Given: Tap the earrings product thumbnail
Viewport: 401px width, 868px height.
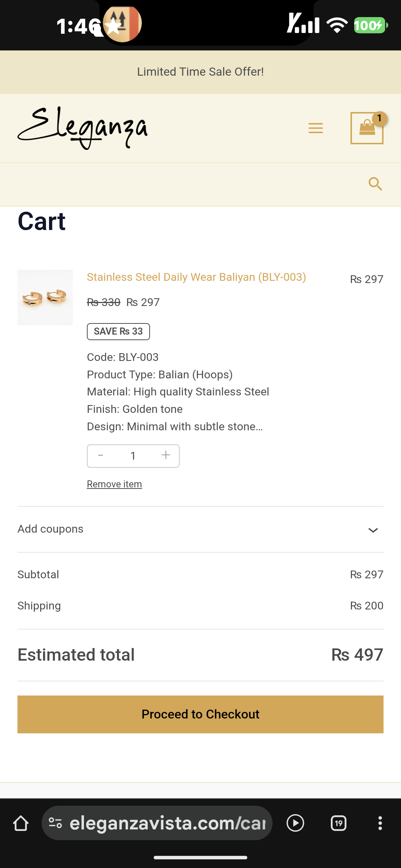Looking at the screenshot, I should click(x=45, y=297).
